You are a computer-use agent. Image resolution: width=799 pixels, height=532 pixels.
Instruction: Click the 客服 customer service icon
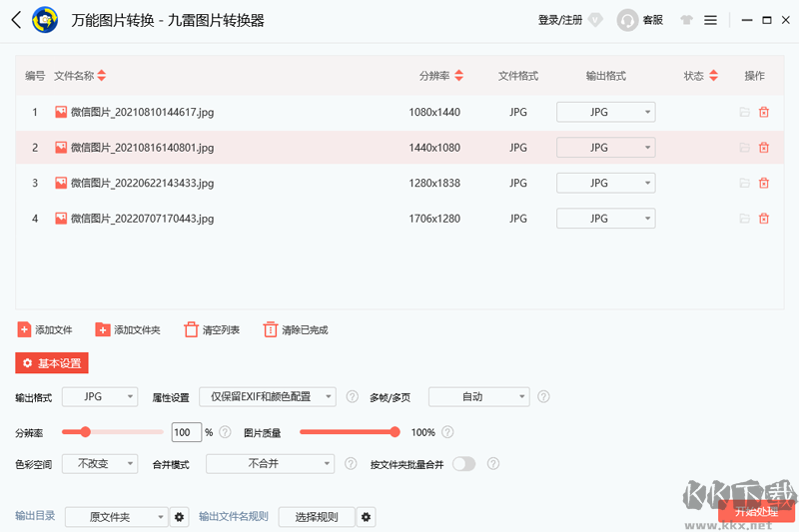pos(628,20)
